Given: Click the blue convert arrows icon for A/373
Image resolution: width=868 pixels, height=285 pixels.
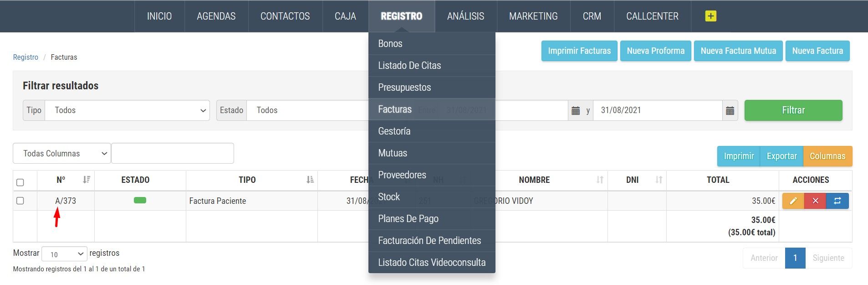Looking at the screenshot, I should click(x=837, y=201).
